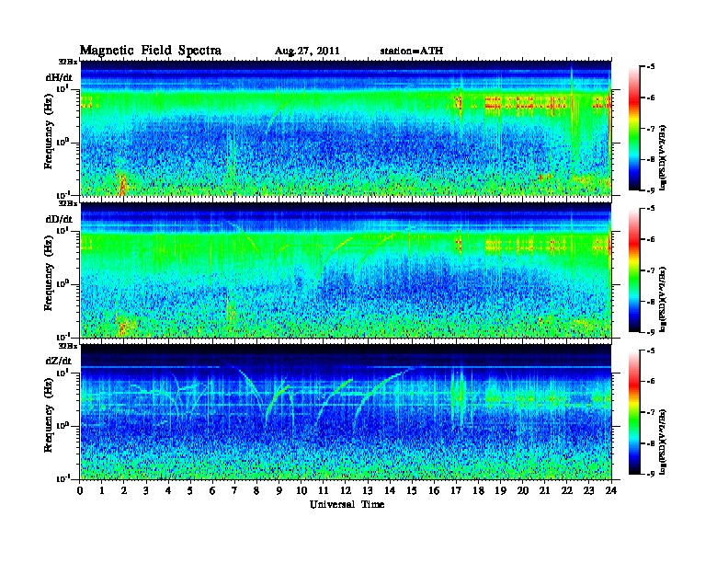Click hour tick label 22 on time axis

567,490
